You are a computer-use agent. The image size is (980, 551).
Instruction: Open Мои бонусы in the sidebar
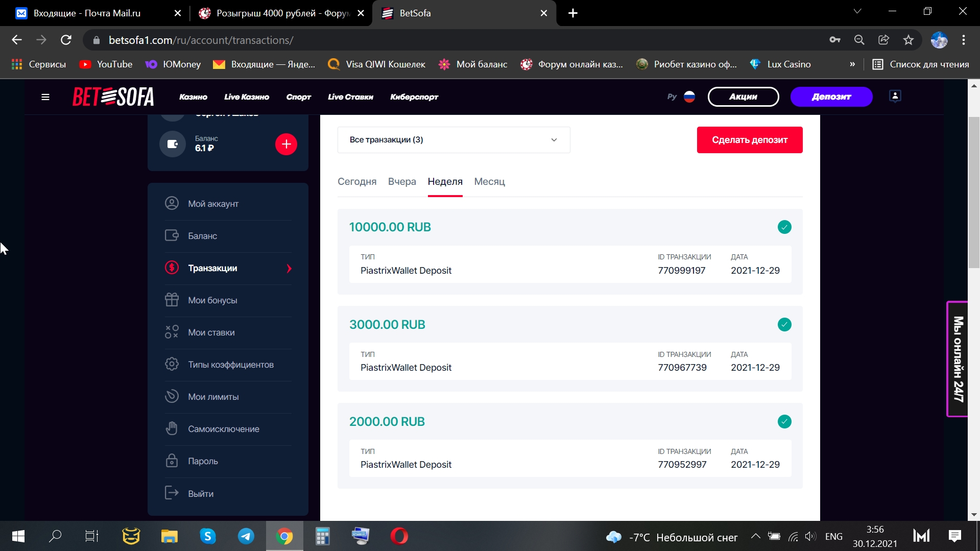[212, 300]
